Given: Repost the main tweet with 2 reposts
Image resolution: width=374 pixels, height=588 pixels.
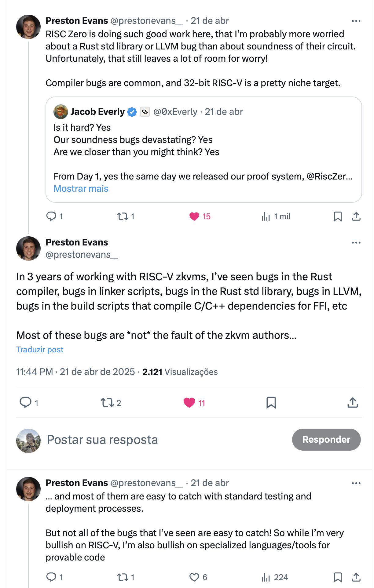Looking at the screenshot, I should [107, 402].
